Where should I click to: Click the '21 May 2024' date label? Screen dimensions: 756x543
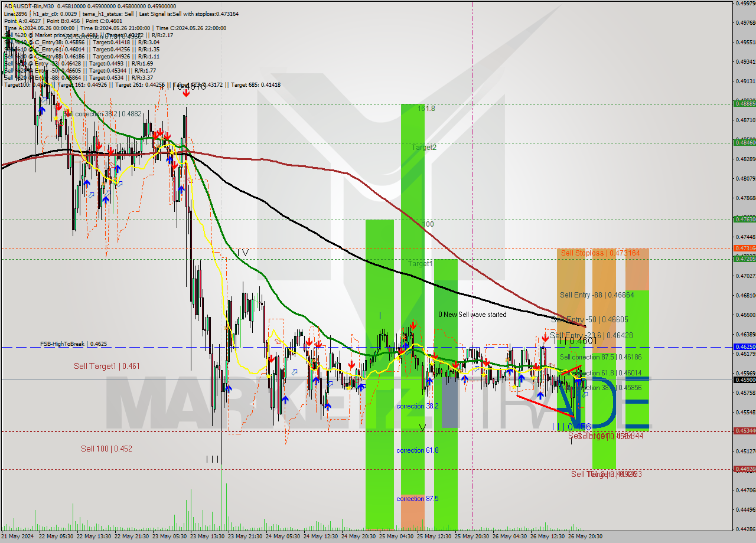(18, 537)
